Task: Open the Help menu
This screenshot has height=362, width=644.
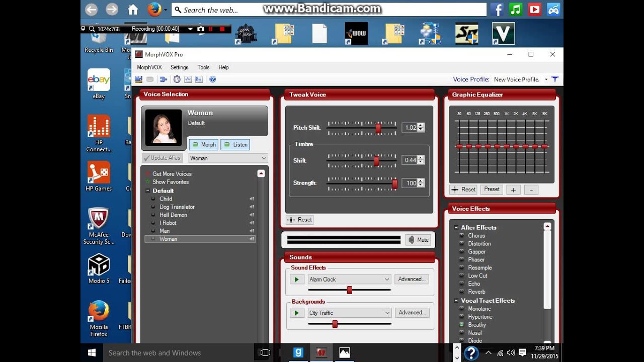Action: 223,67
